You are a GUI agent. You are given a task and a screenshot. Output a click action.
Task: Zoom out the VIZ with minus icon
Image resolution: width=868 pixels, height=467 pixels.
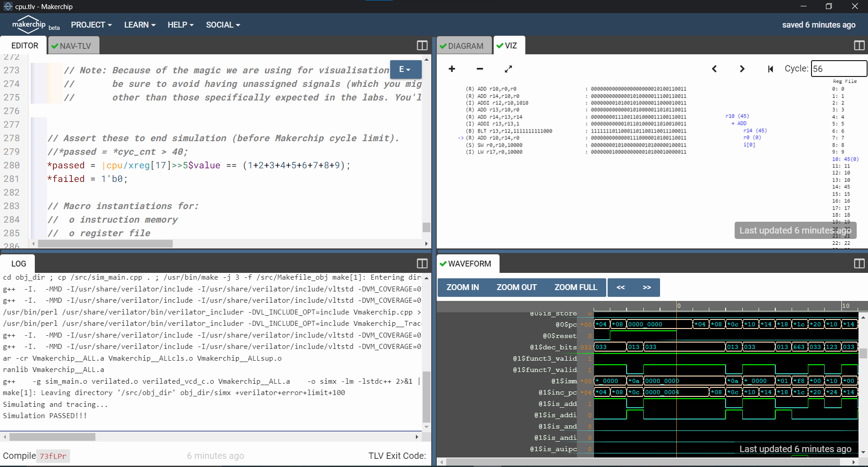(480, 69)
